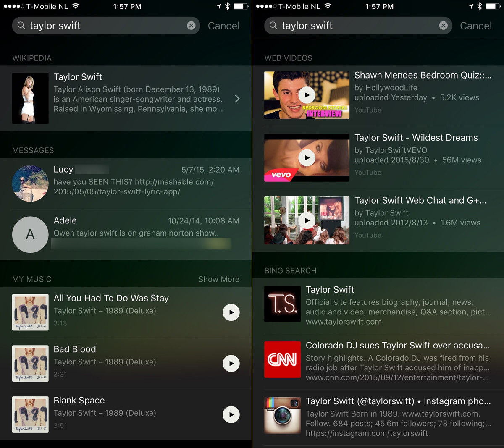Play All You Had To Do Was Stay

(231, 312)
